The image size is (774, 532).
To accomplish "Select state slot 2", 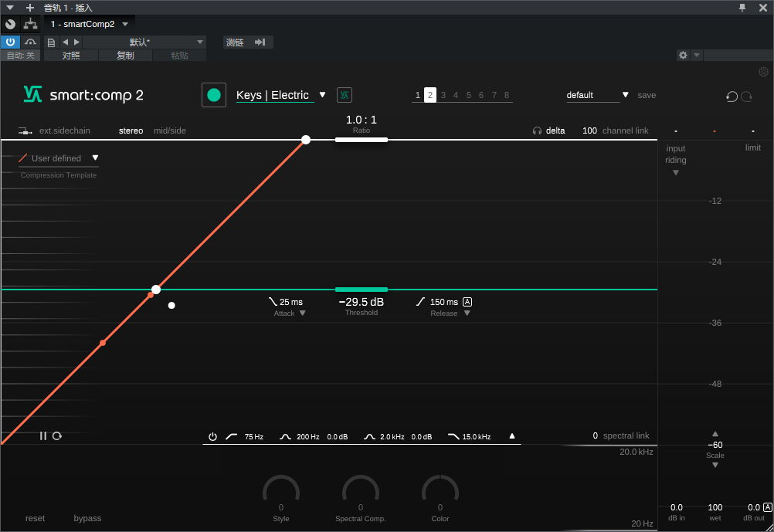I will point(430,95).
